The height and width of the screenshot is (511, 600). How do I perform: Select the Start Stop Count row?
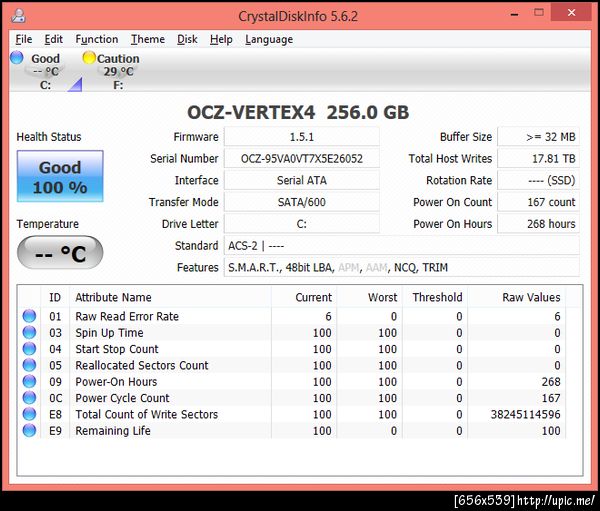point(292,349)
